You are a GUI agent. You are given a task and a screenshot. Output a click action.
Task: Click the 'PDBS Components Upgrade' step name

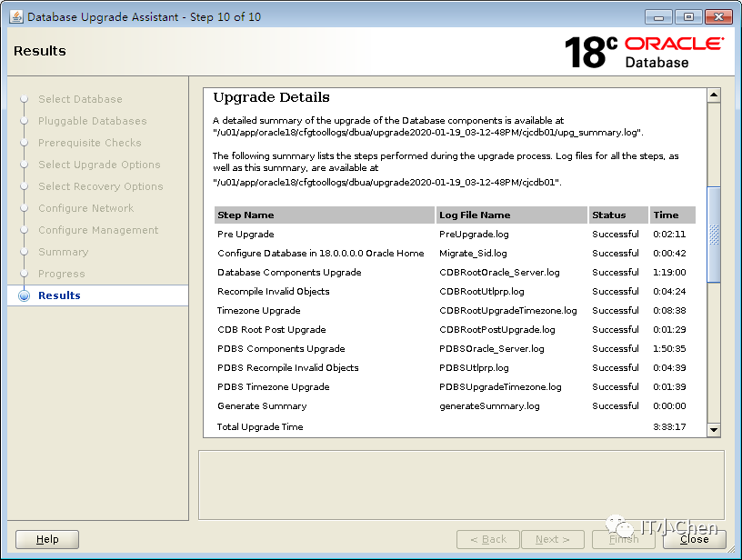pos(281,348)
